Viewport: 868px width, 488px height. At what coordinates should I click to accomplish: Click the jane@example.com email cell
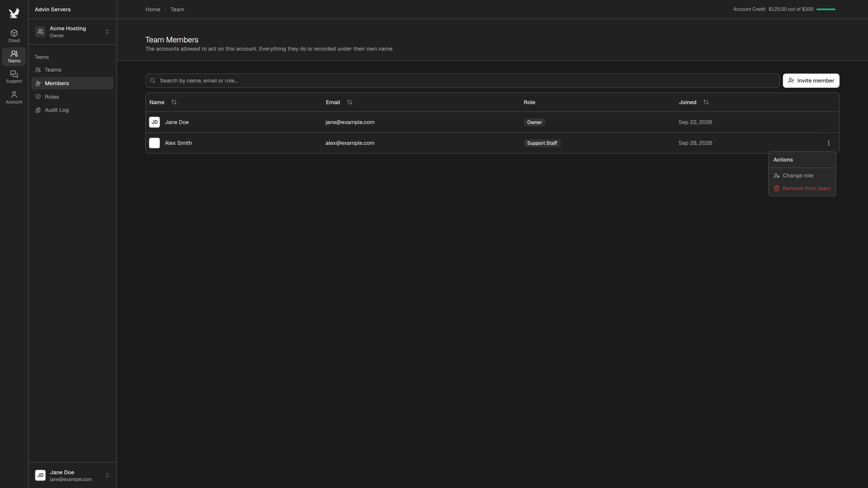click(350, 122)
